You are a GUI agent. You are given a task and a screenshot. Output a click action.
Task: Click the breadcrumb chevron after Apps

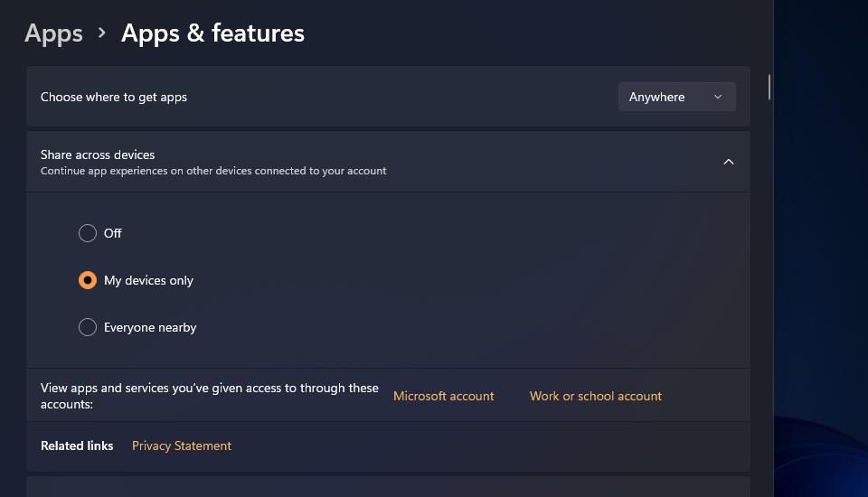(101, 33)
